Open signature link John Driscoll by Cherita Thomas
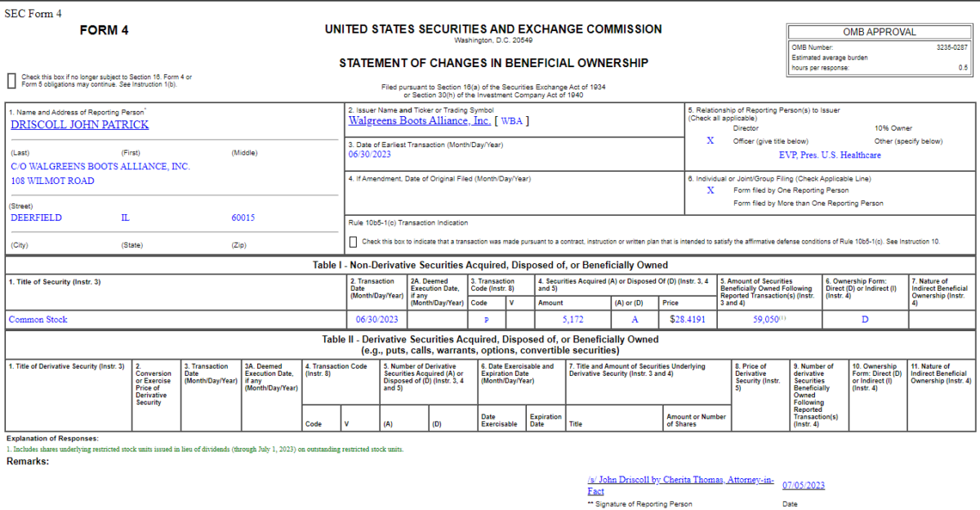The image size is (980, 510). [680, 485]
